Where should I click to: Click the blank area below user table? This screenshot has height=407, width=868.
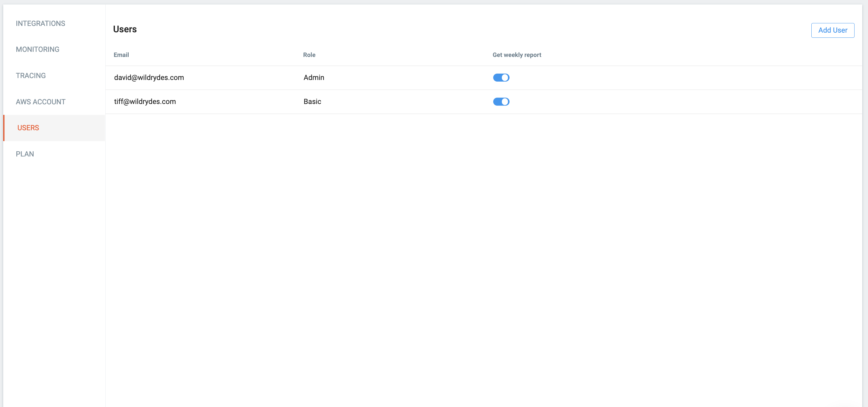pos(472,253)
